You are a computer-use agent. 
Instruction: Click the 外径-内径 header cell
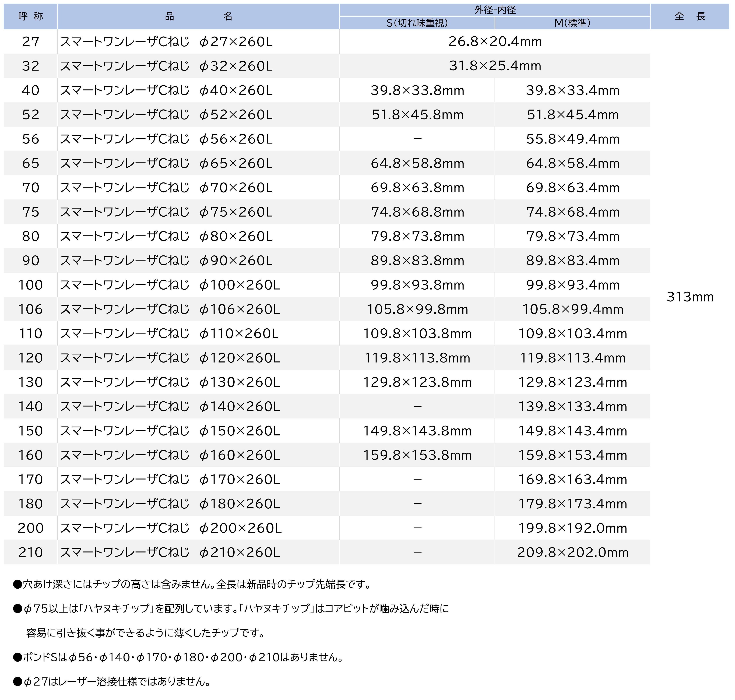(x=495, y=10)
